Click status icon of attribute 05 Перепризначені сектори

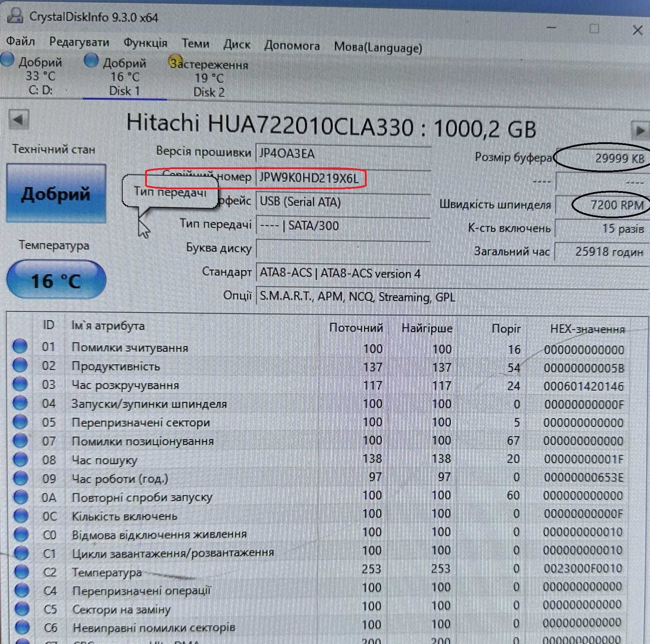[x=20, y=421]
